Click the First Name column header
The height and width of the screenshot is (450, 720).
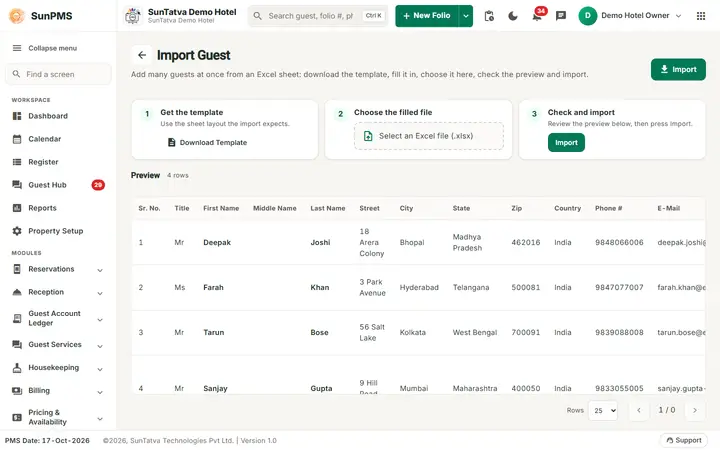221,208
